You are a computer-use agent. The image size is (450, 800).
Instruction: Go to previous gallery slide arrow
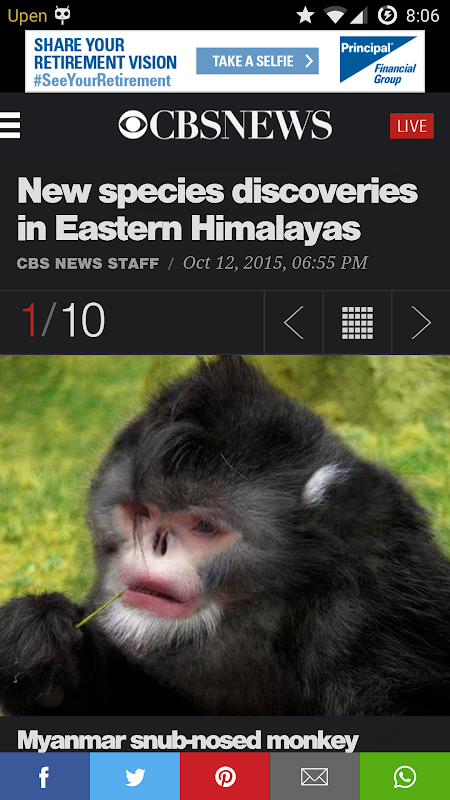coord(293,322)
